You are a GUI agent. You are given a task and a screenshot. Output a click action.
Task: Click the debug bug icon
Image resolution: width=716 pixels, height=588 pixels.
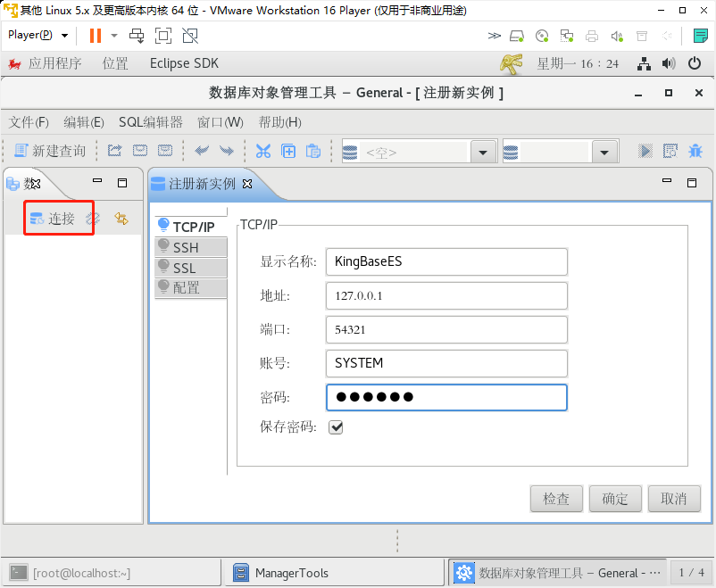click(x=695, y=151)
